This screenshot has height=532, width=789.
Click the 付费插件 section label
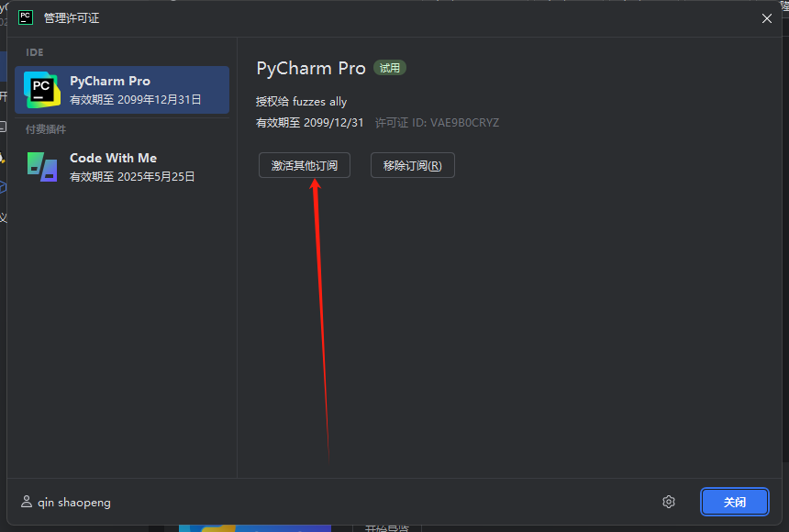coord(46,129)
